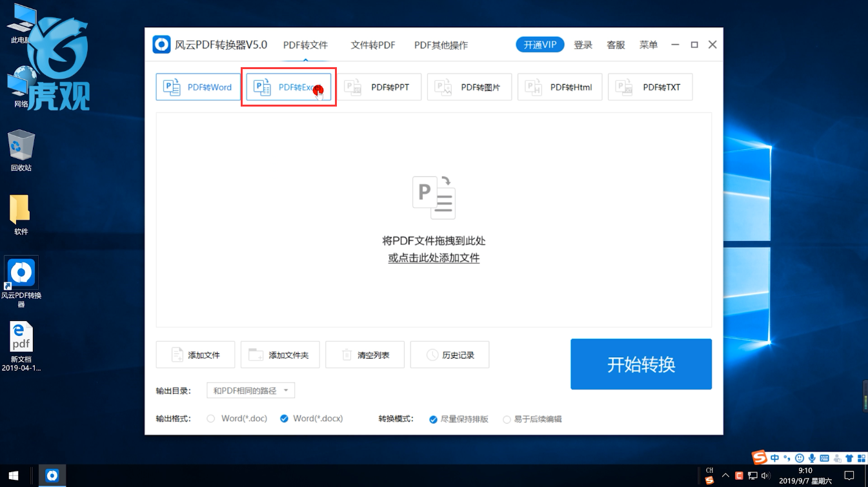
Task: Open the 软件 folder on desktop
Action: (21, 214)
